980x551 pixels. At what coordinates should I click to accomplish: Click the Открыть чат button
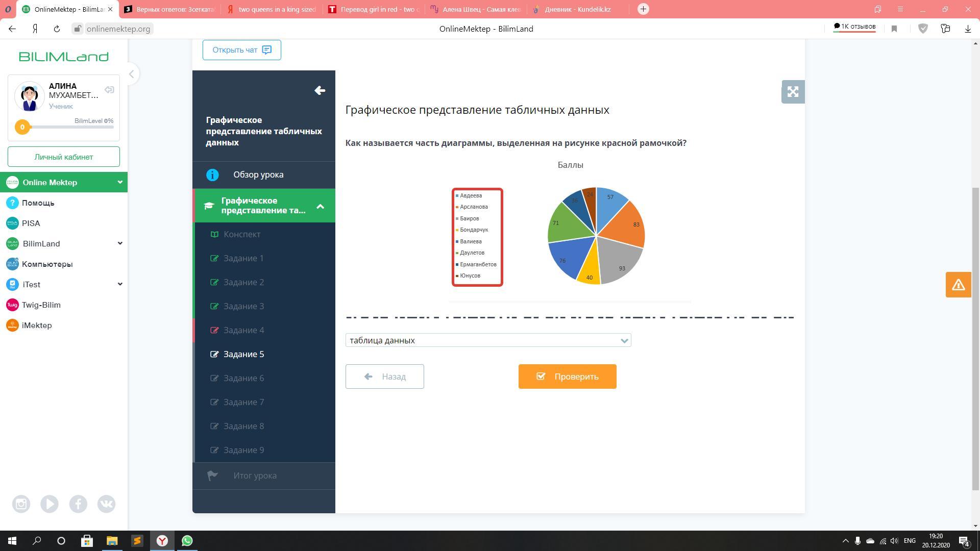(241, 50)
